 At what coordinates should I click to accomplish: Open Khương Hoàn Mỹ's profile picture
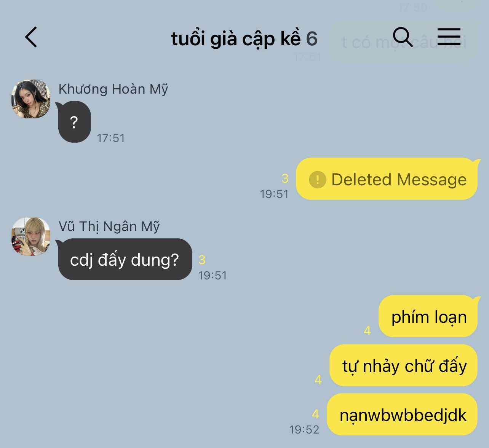(x=31, y=99)
